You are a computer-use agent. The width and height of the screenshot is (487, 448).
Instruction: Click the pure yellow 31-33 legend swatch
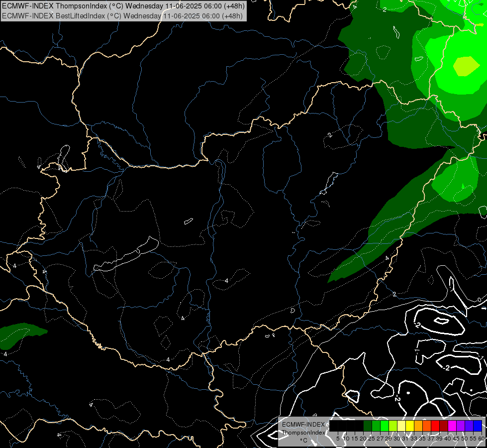click(410, 426)
